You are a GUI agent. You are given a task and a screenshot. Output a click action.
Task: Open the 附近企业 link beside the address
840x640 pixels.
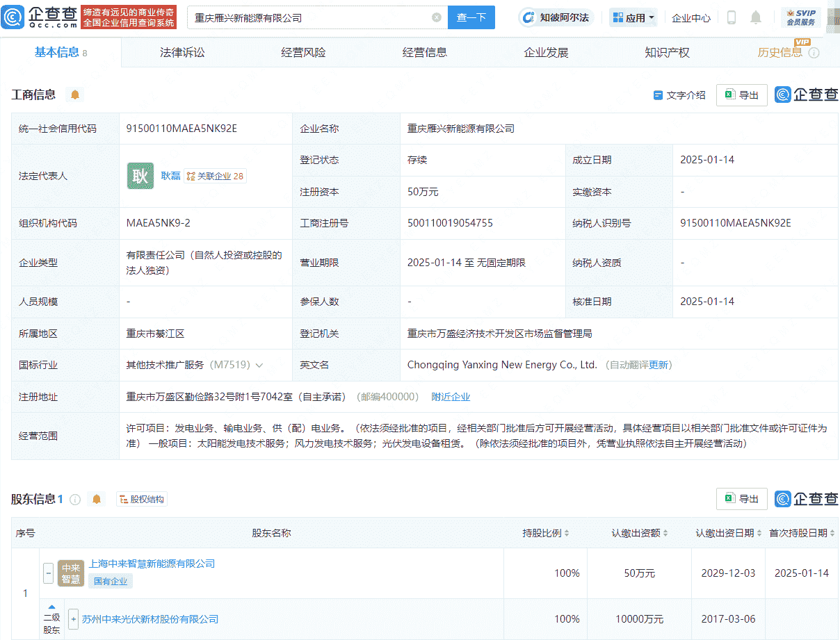[451, 397]
